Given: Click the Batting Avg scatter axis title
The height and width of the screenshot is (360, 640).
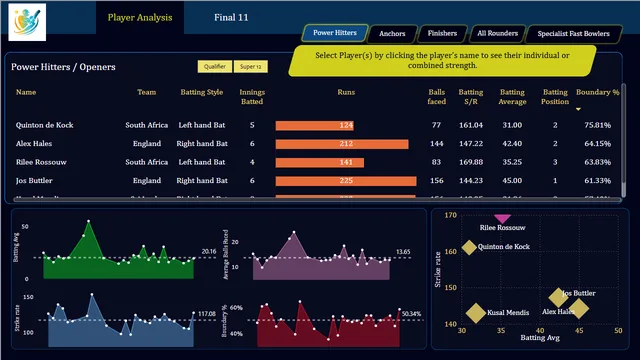Looking at the screenshot, I should [540, 338].
